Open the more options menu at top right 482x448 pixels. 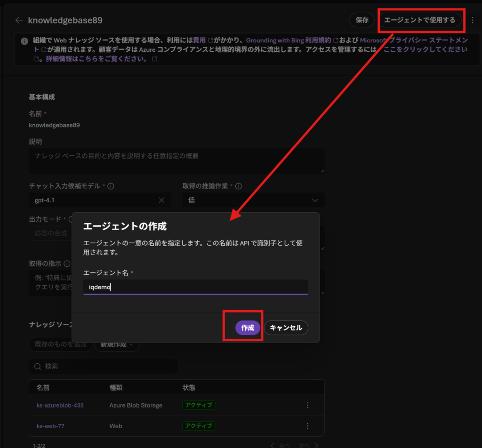473,20
